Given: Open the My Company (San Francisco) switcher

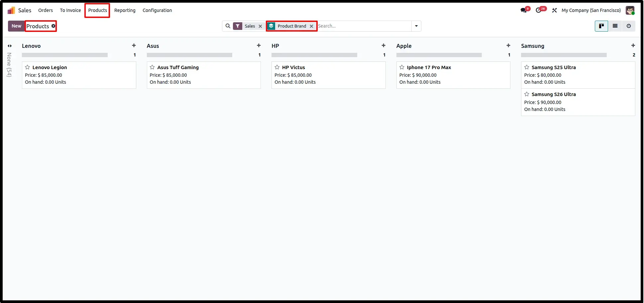Looking at the screenshot, I should [x=591, y=10].
